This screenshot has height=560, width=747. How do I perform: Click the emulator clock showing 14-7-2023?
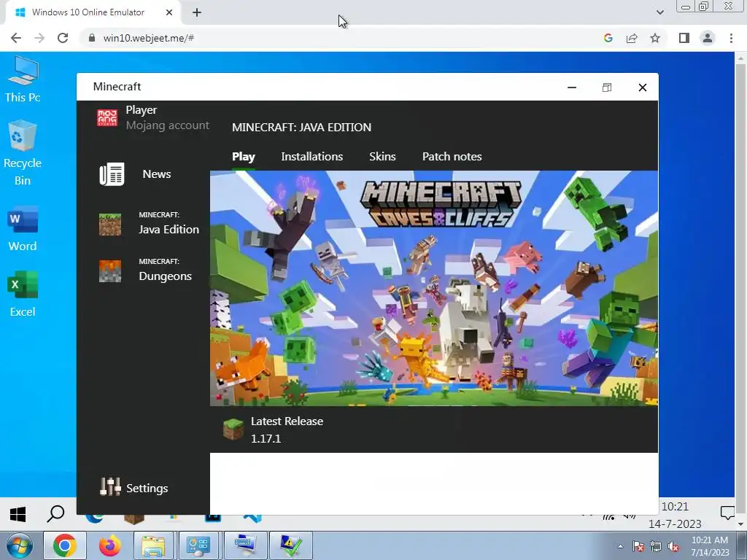[x=675, y=516]
